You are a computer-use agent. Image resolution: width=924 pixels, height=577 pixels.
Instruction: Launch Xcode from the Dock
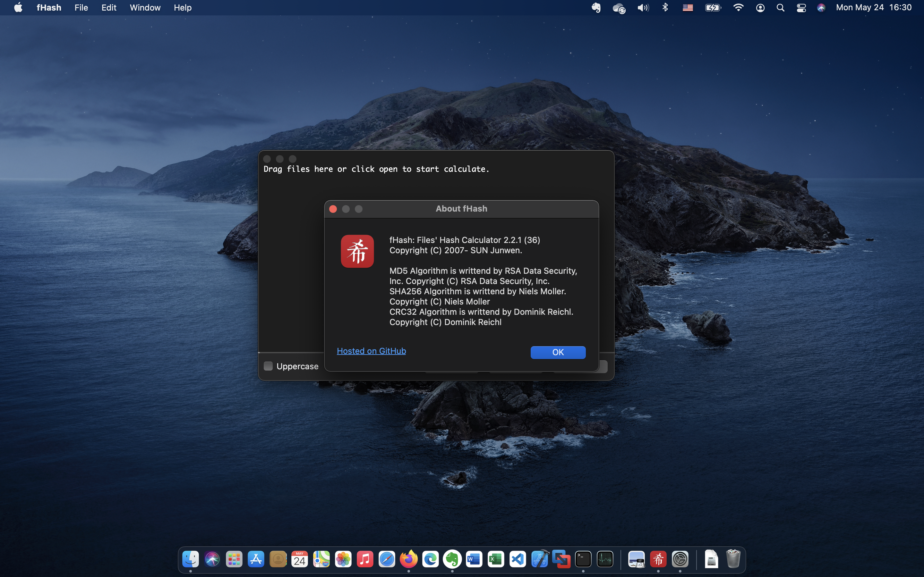(x=540, y=559)
